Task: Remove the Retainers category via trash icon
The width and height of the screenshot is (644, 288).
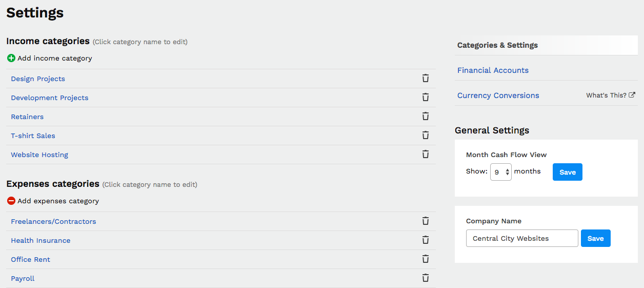Action: (425, 117)
